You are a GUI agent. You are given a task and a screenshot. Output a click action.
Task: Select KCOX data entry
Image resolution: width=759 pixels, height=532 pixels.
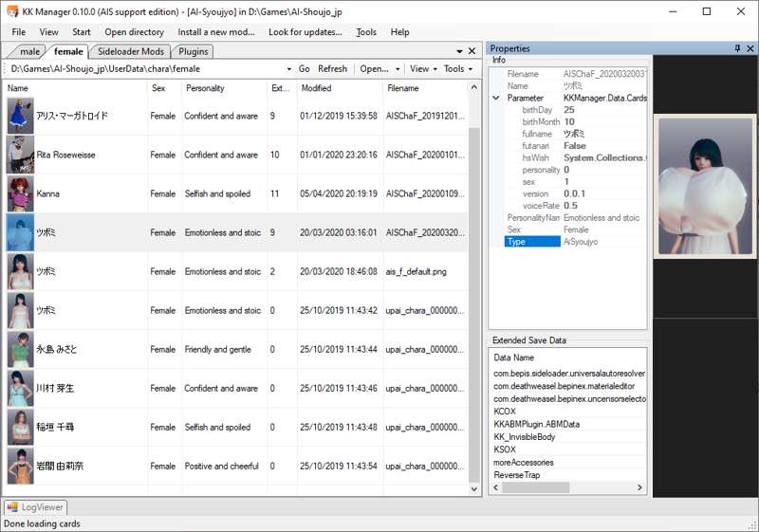point(505,412)
